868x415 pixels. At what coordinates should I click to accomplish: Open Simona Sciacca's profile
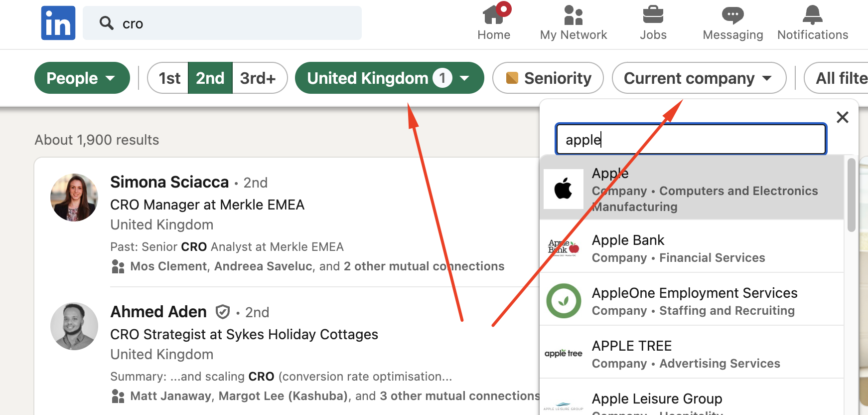click(169, 182)
